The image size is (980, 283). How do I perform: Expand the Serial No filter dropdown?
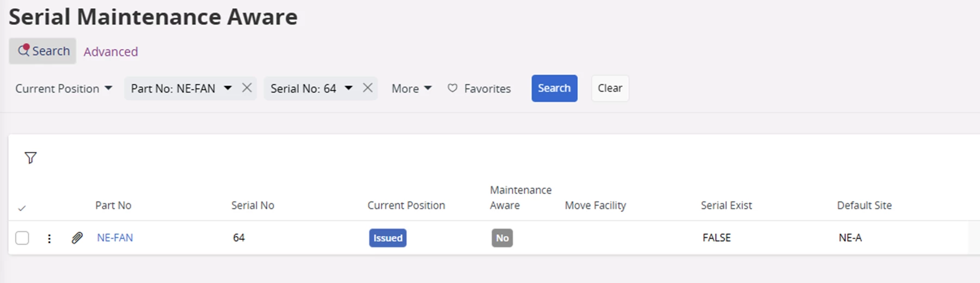(349, 88)
